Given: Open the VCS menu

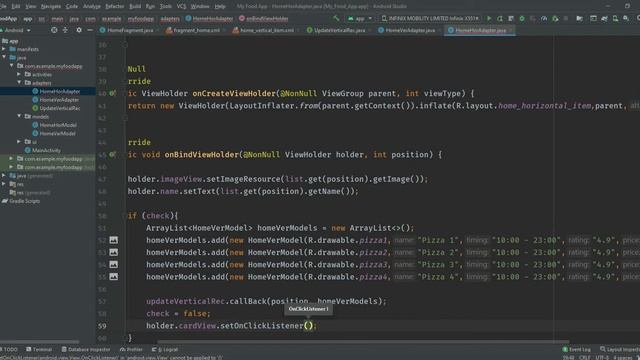Looking at the screenshot, I should tap(181, 6).
